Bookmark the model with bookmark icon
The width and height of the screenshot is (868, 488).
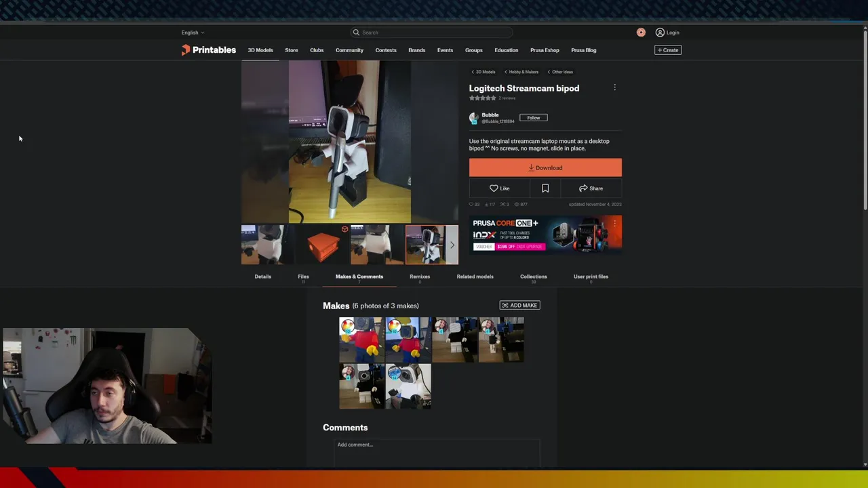coord(545,188)
